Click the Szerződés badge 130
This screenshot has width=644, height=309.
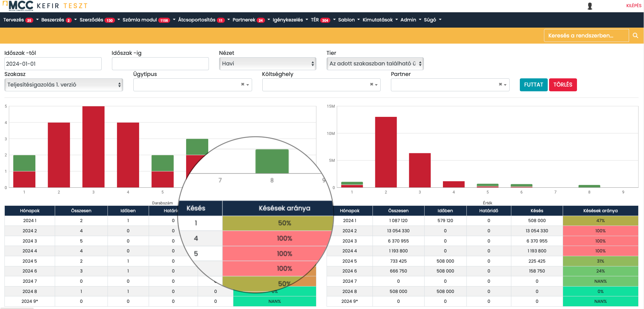click(x=110, y=20)
